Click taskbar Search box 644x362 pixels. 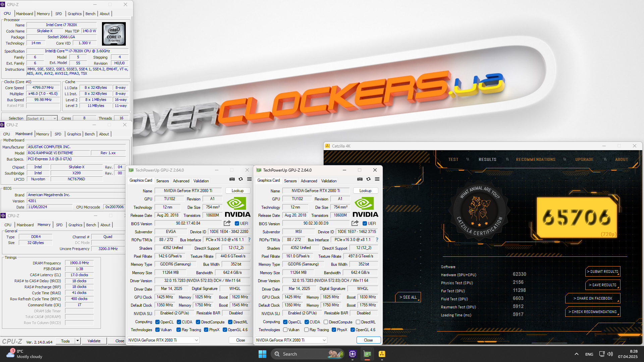308,354
